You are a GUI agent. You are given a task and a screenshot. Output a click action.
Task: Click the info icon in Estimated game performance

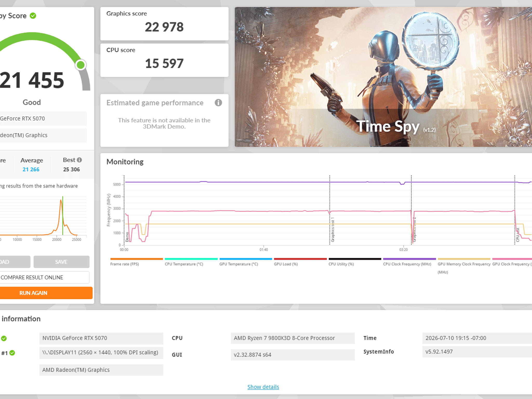[x=218, y=103]
